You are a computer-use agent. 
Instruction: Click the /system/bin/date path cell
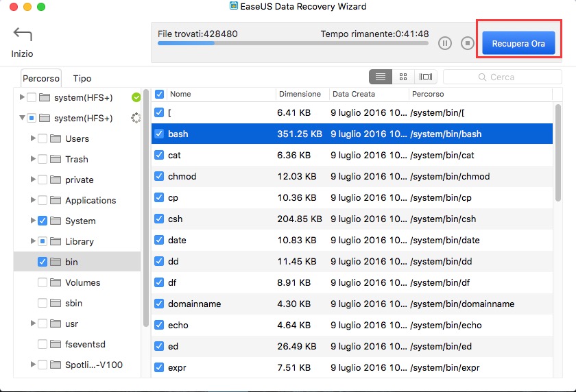coord(445,241)
